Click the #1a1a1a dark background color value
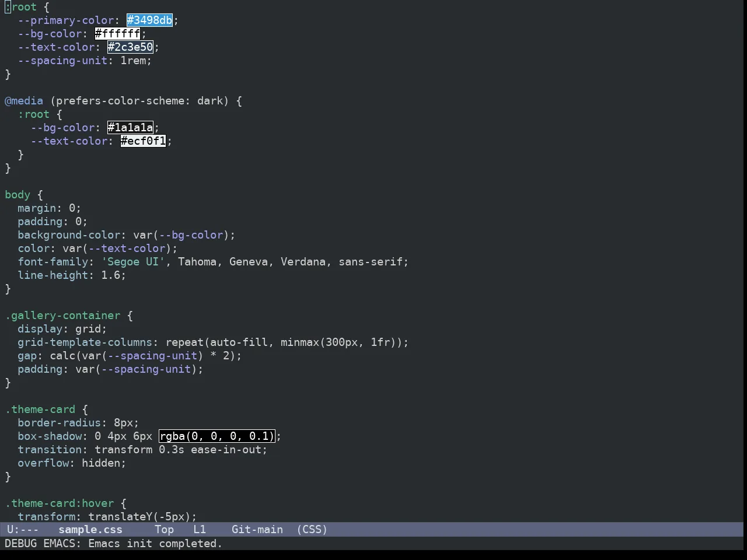Image resolution: width=747 pixels, height=560 pixels. pyautogui.click(x=130, y=128)
